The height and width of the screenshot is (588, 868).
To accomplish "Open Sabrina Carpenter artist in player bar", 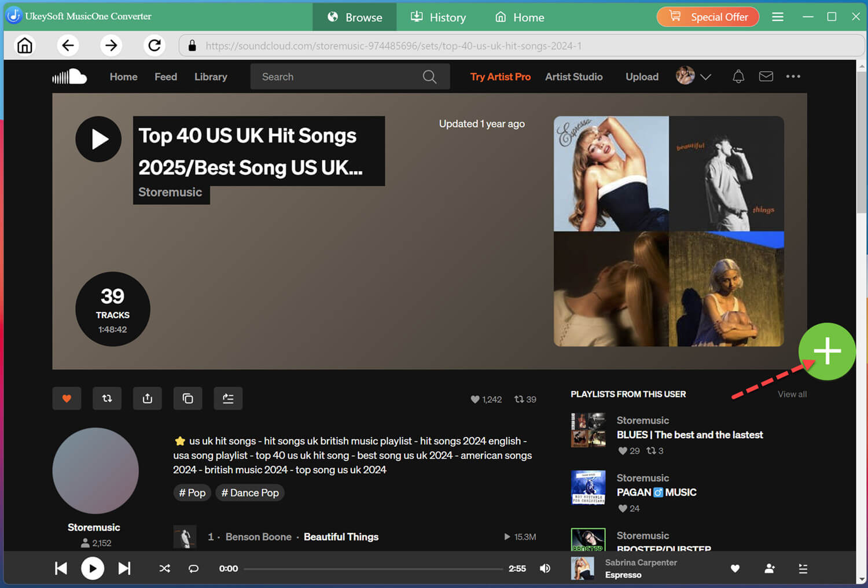I will click(x=641, y=563).
